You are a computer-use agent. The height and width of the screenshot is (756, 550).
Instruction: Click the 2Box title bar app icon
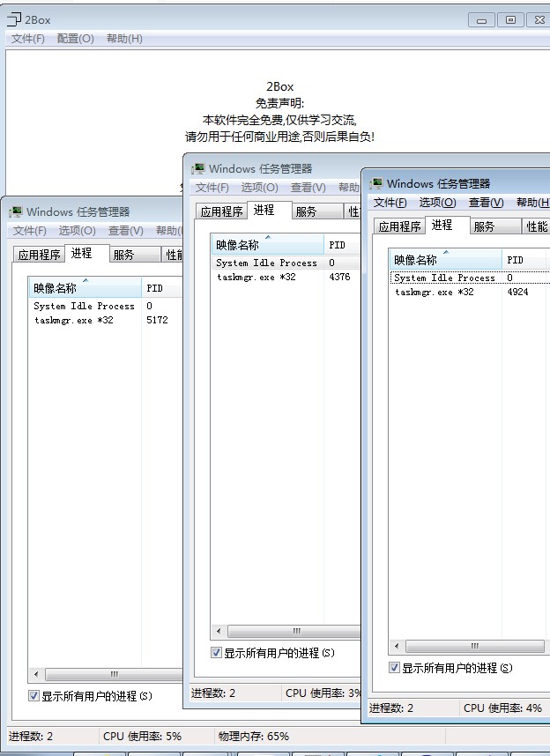(14, 19)
